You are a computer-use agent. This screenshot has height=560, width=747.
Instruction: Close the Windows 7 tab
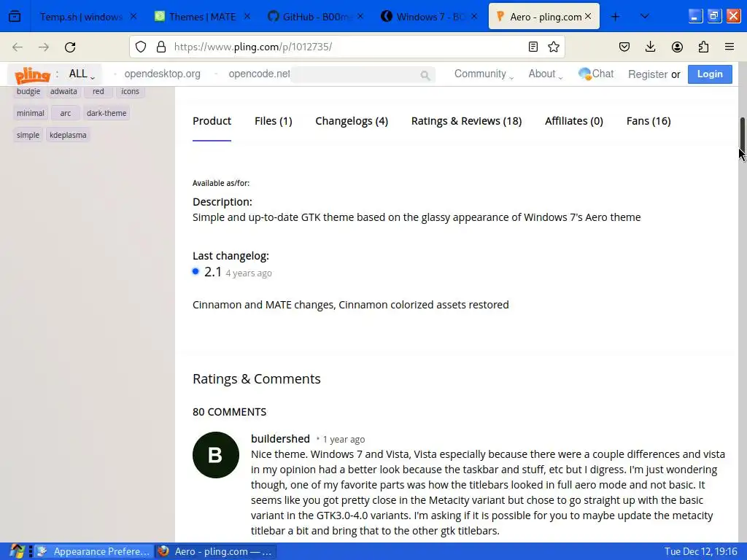[x=474, y=16]
